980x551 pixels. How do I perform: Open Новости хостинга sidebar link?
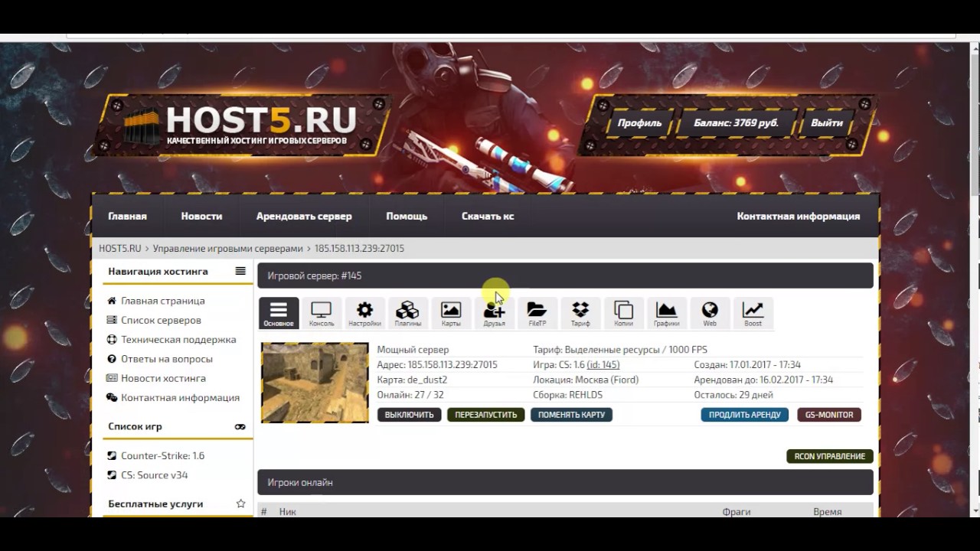163,378
